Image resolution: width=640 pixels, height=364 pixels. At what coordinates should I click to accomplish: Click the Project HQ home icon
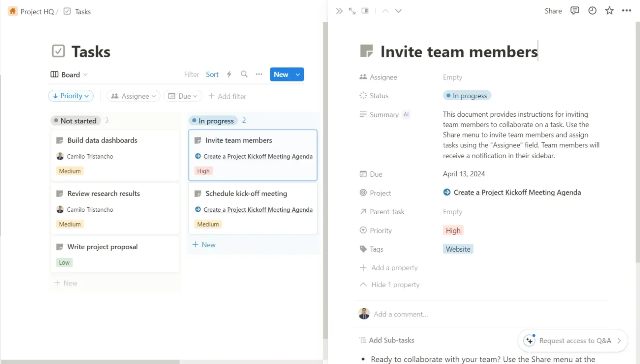pyautogui.click(x=13, y=11)
